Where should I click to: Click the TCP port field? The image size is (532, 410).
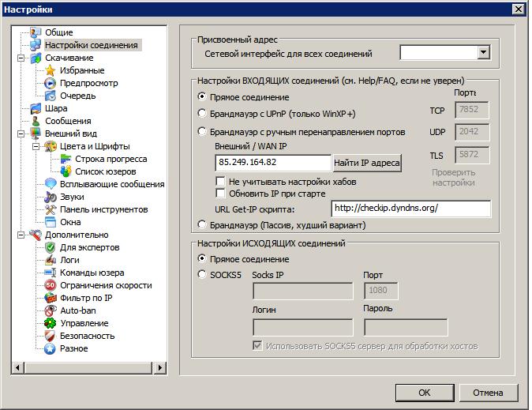[472, 110]
